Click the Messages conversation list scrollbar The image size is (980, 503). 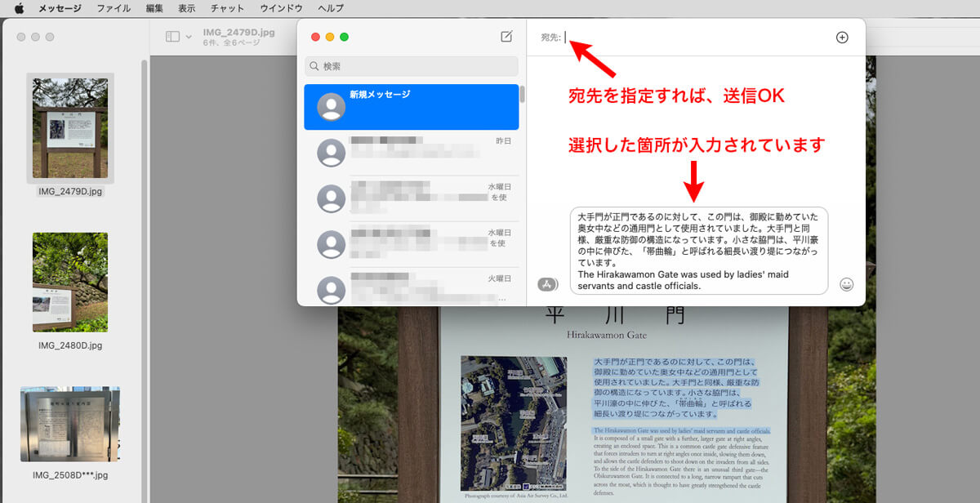click(x=523, y=94)
